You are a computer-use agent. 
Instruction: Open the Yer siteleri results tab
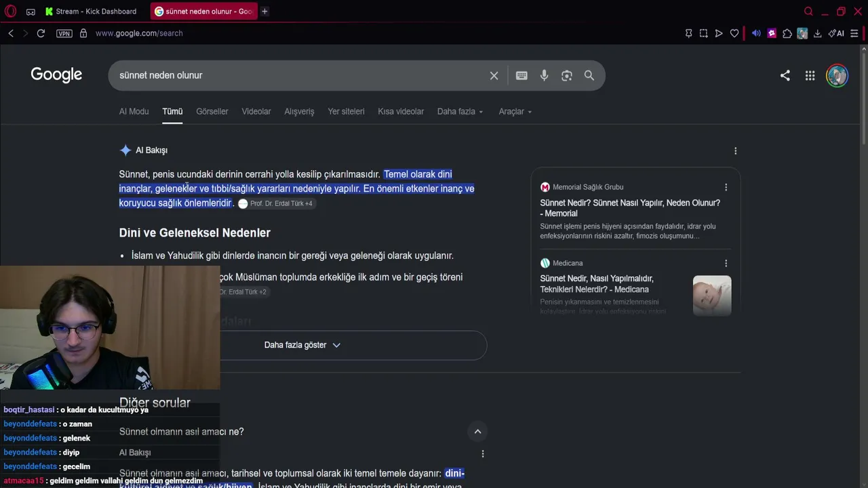(346, 111)
